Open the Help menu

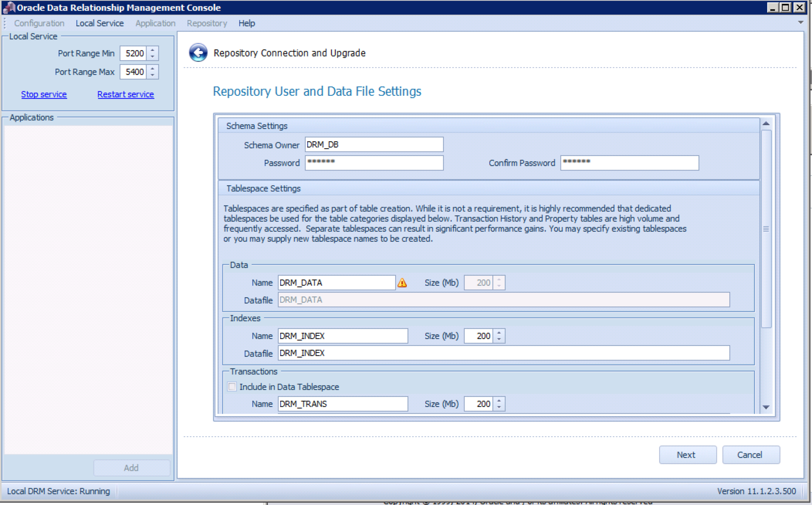point(247,23)
